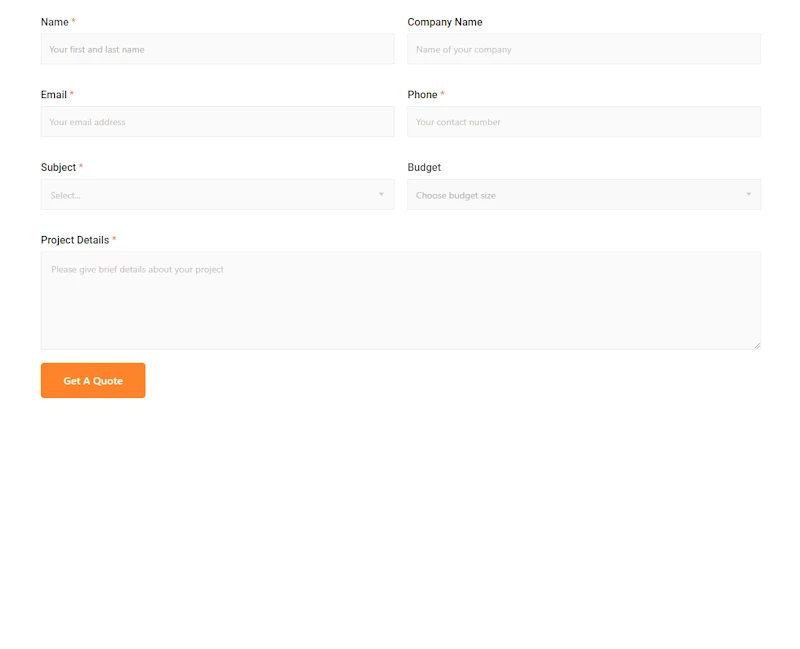The image size is (800, 649).
Task: Click inside the Project Details textarea
Action: click(x=400, y=300)
